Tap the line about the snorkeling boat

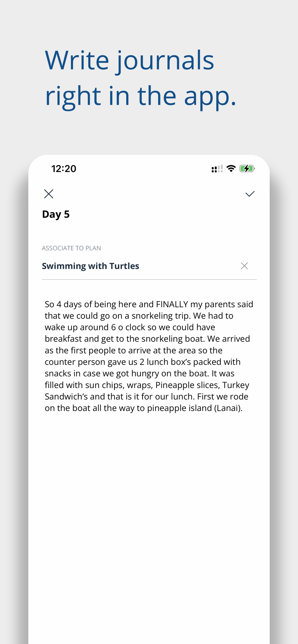click(x=147, y=339)
